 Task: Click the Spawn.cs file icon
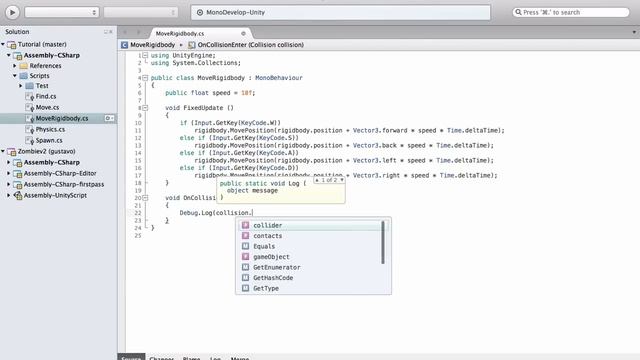point(29,141)
